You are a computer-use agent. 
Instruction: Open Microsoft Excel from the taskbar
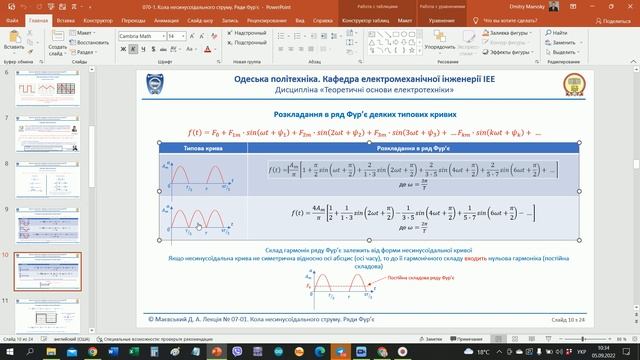pos(134,351)
